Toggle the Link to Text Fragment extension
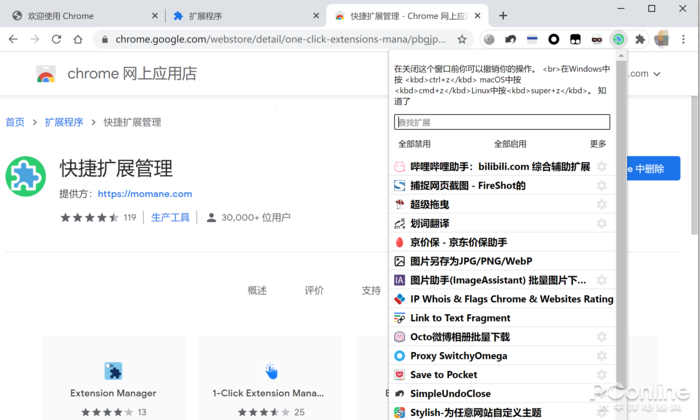This screenshot has width=700, height=420. (460, 318)
